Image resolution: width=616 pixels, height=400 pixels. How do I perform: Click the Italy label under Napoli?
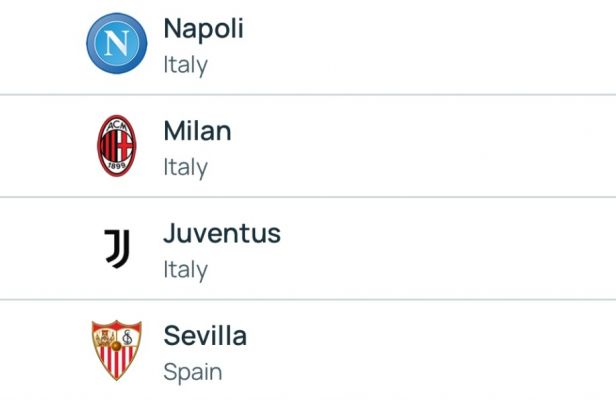[x=185, y=66]
